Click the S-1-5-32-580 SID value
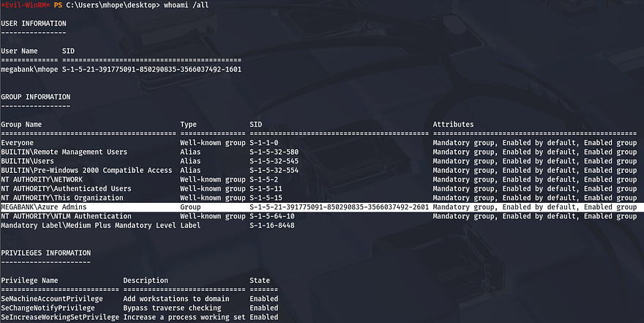 (x=274, y=152)
